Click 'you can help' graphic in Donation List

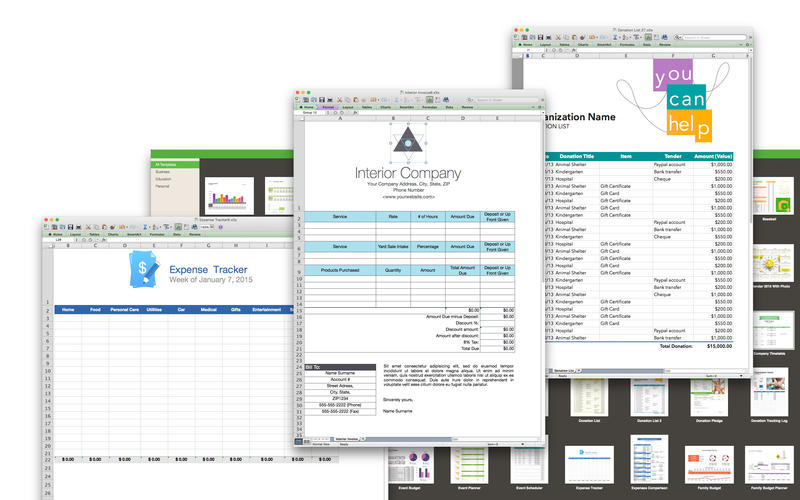tap(682, 101)
